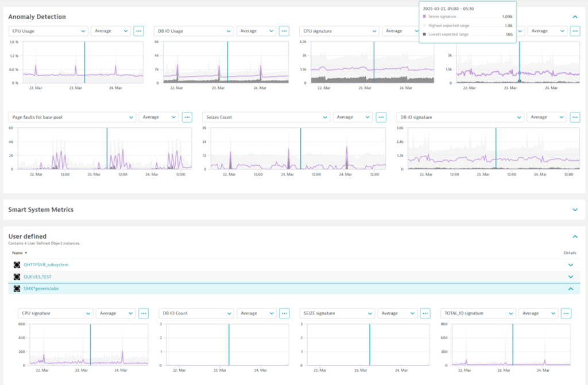
Task: Open the TOTAL_IO signature chart options menu
Action: click(x=566, y=313)
